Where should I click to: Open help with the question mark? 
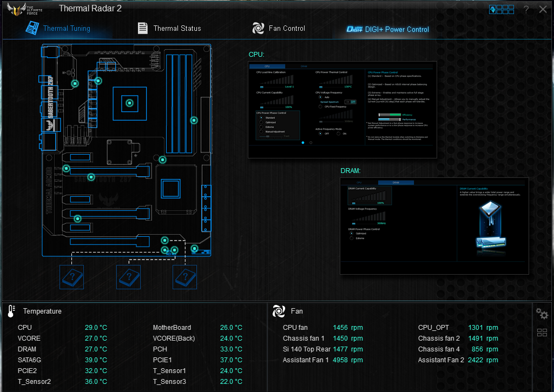(526, 10)
